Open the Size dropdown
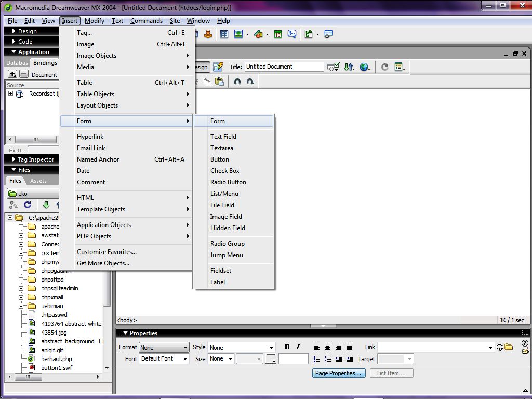532x399 pixels. (x=221, y=358)
